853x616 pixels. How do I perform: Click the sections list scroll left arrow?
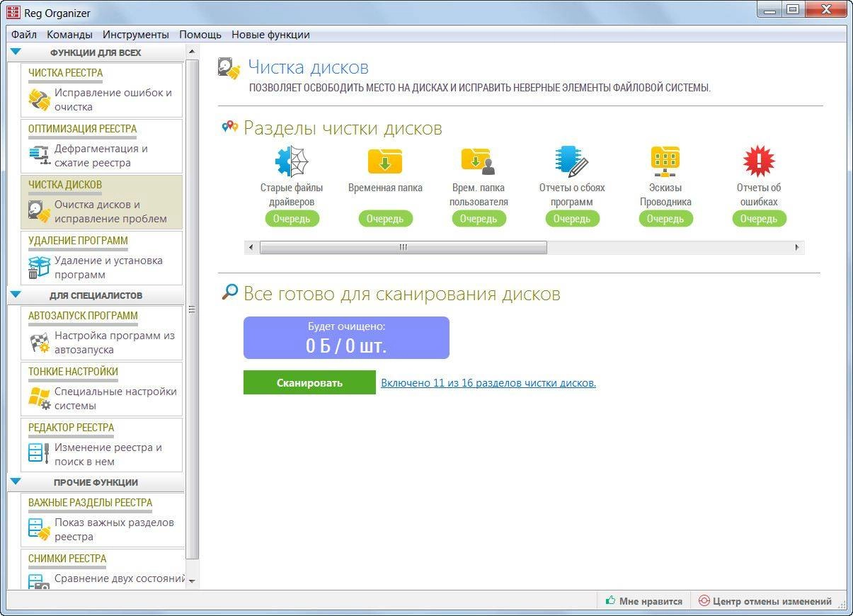point(251,247)
